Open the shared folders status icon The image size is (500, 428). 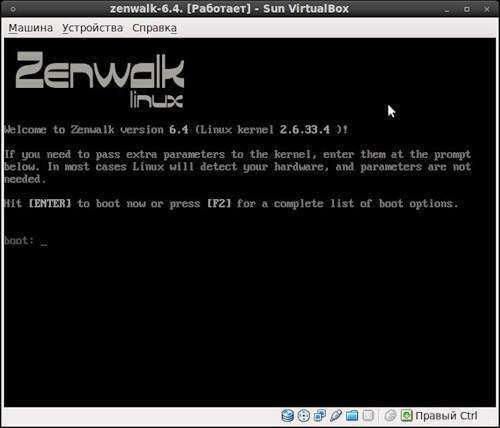click(x=352, y=415)
